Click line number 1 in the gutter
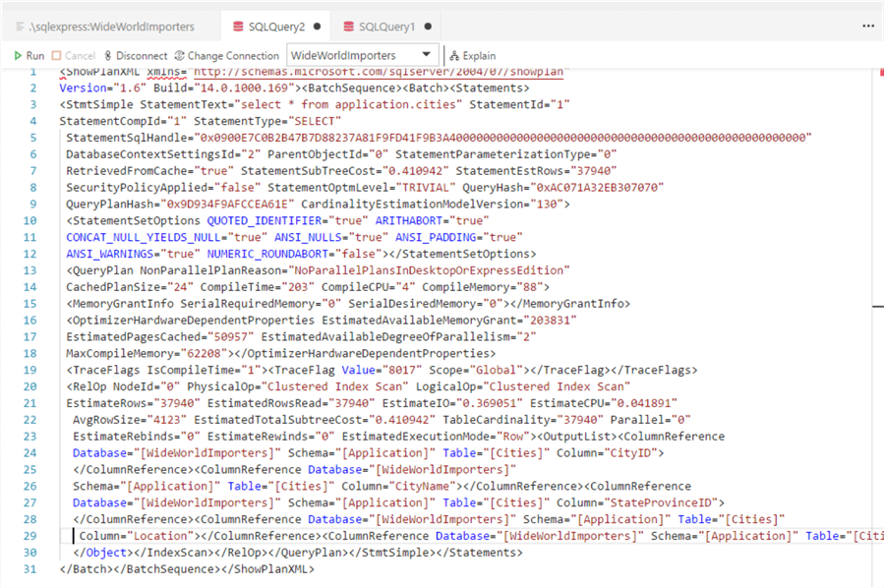Image resolution: width=884 pixels, height=588 pixels. 34,72
